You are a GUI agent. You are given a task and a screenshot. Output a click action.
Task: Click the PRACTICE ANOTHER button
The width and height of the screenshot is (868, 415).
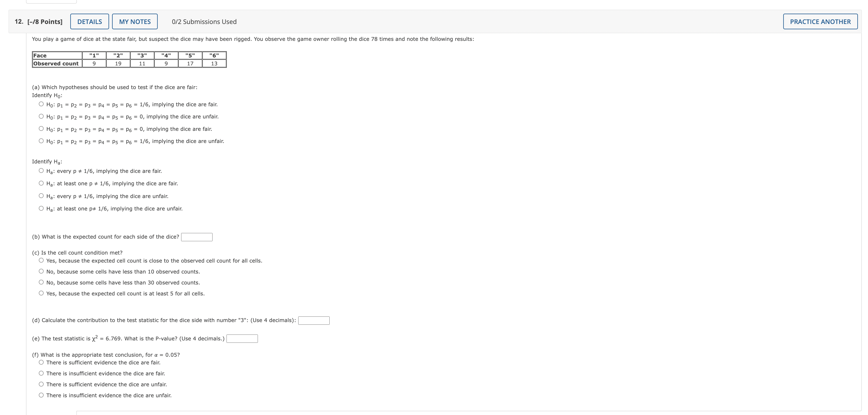[820, 22]
